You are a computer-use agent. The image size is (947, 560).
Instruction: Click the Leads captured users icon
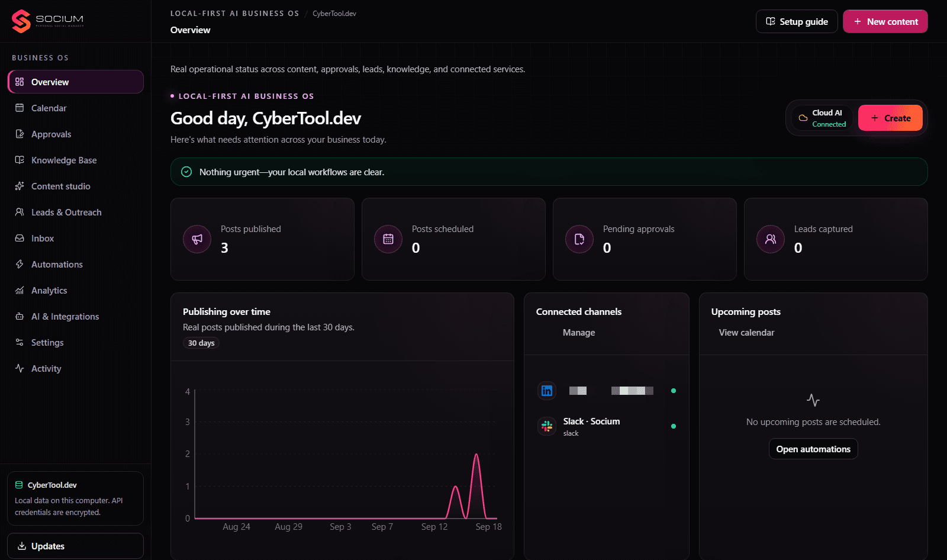[771, 239]
